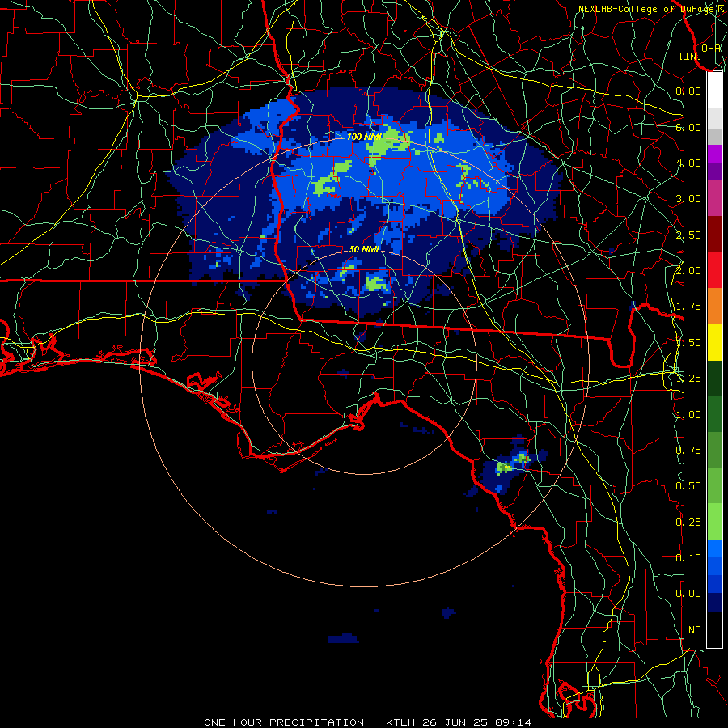Screen dimensions: 728x728
Task: Pick the pink swatch beside 3.00
Action: [714, 199]
